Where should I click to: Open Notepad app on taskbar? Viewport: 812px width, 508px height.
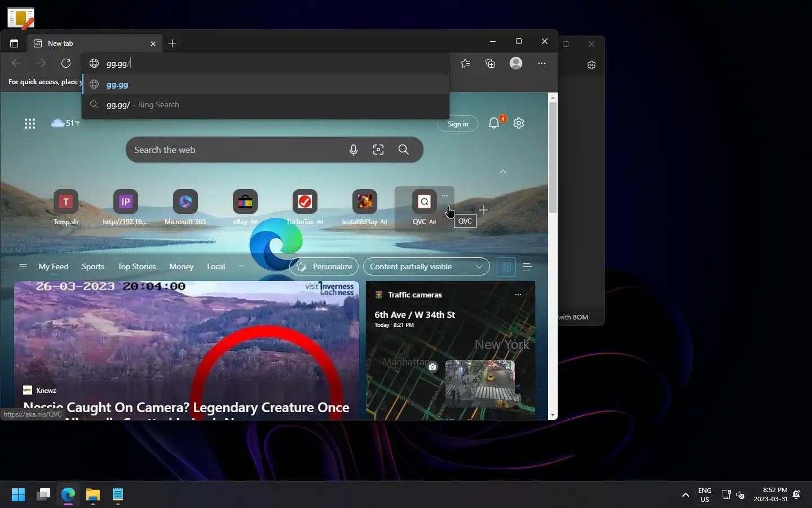(x=118, y=495)
